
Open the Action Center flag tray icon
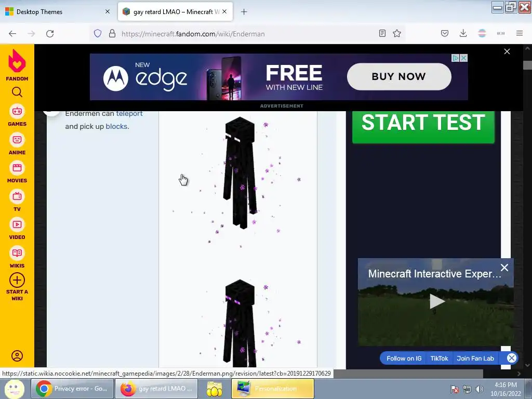[x=455, y=389]
